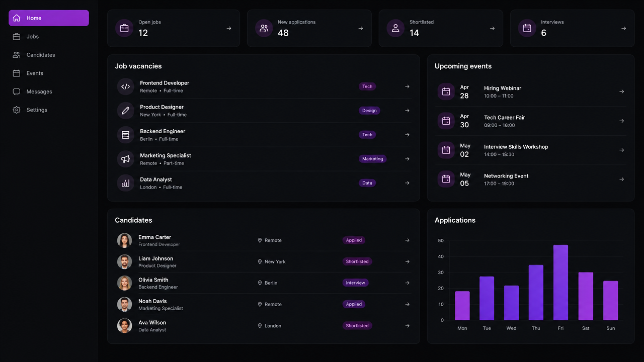Click Ava Wilson's Shortlisted status badge
Image resolution: width=644 pixels, height=362 pixels.
pos(357,326)
